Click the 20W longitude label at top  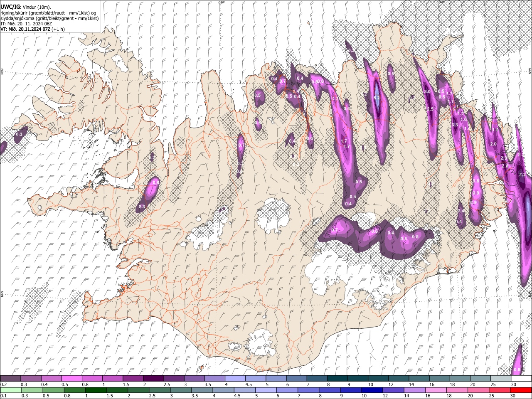(221, 2)
